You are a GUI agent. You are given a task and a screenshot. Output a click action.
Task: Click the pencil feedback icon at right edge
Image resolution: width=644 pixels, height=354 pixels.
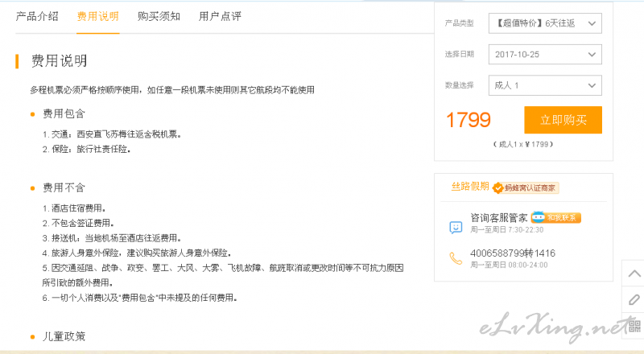634,299
